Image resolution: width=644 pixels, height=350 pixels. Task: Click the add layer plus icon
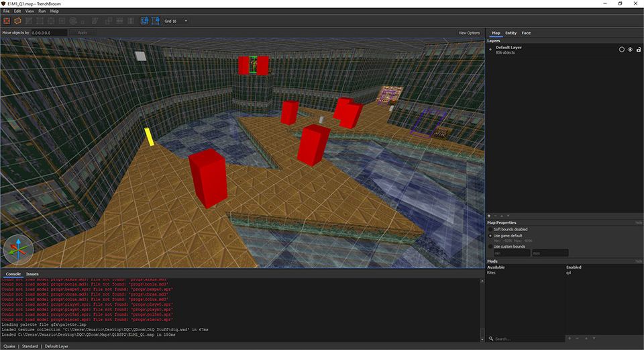[x=489, y=216]
